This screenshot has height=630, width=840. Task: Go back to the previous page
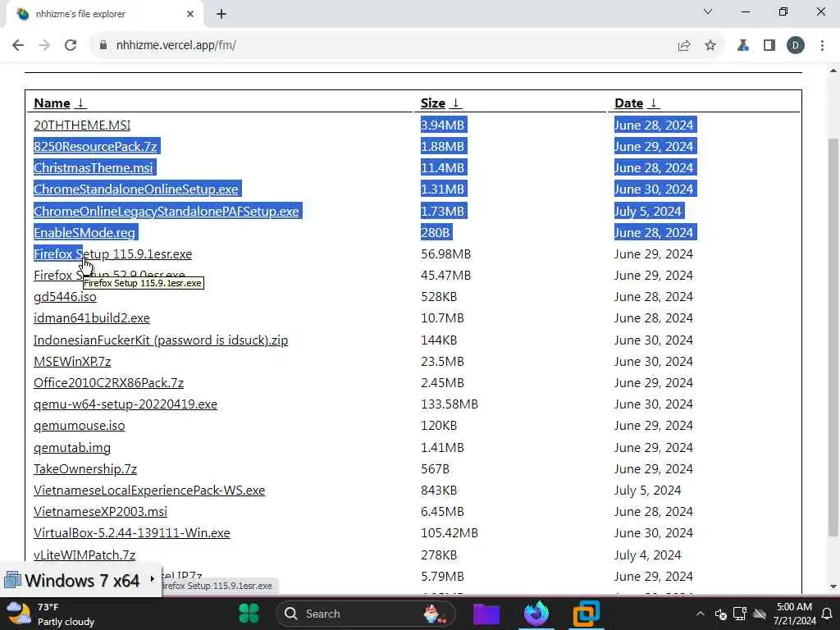[18, 45]
